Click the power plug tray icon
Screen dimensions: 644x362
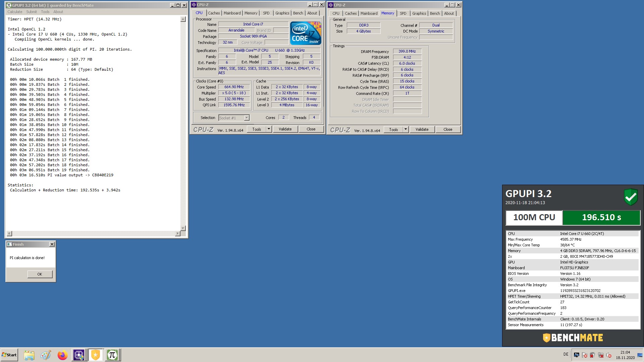coord(593,355)
